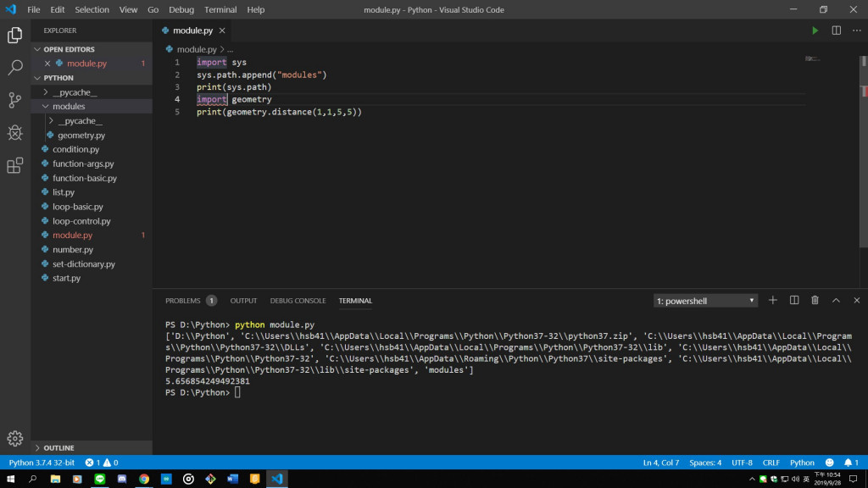The width and height of the screenshot is (868, 488).
Task: Open the Edit menu
Action: [57, 9]
